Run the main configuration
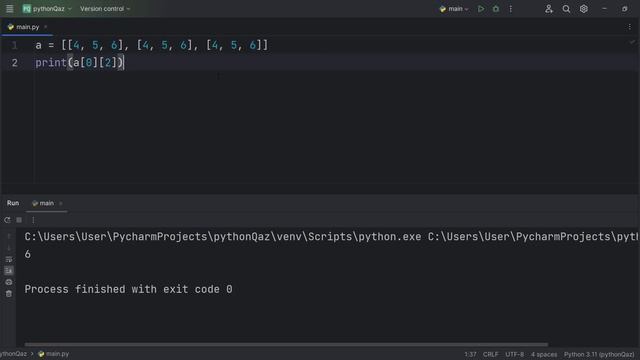 tap(481, 9)
